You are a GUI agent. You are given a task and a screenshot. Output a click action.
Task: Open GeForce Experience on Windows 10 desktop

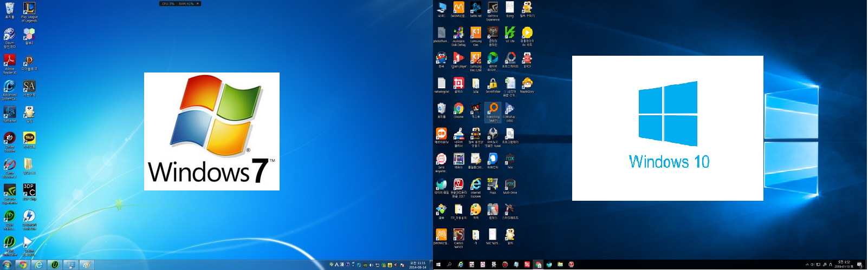click(493, 11)
